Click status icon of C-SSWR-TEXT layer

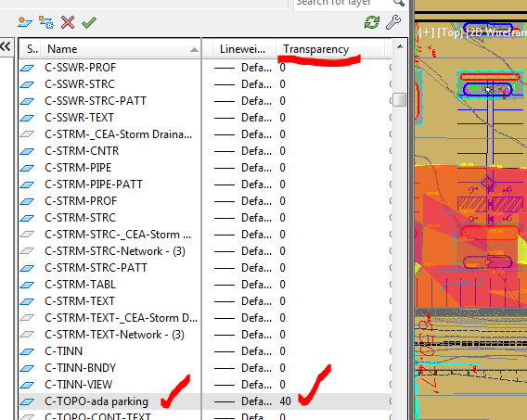pyautogui.click(x=27, y=118)
